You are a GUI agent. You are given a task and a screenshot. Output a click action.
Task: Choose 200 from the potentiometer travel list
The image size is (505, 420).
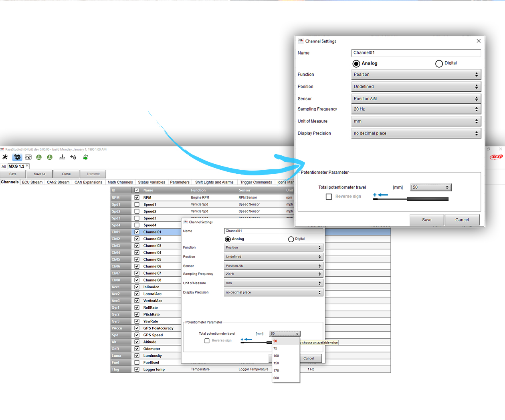click(x=286, y=378)
